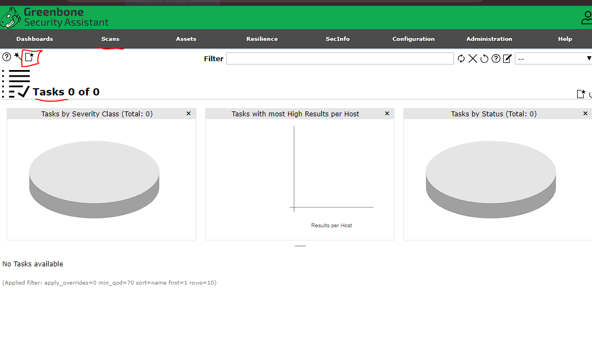Open the user account icon in header
This screenshot has width=592, height=364.
586,17
